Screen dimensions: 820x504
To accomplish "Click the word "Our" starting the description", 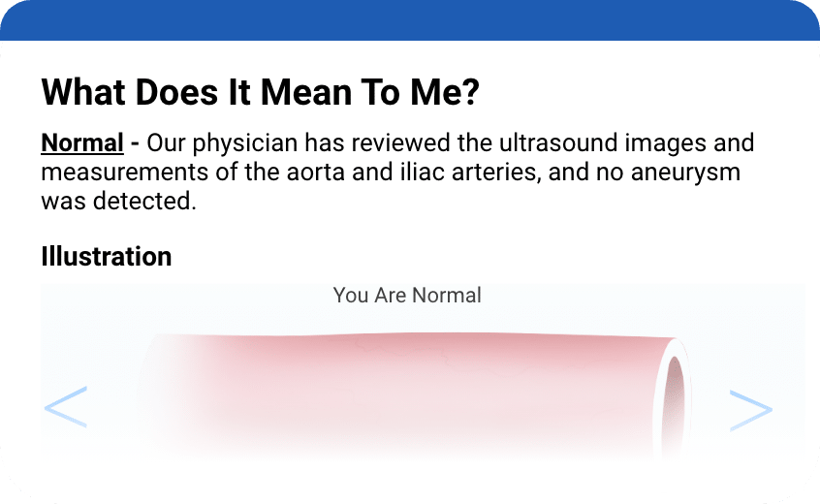I will pos(168,144).
